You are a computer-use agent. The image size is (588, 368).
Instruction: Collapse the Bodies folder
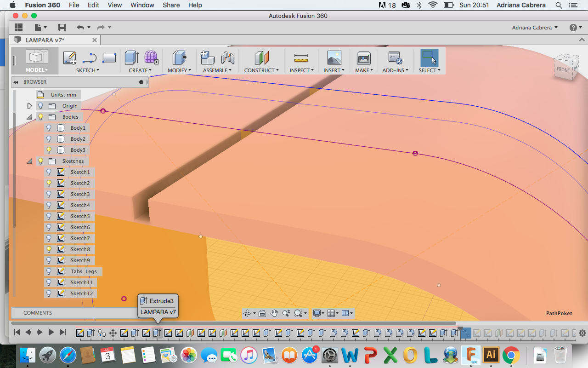coord(30,117)
